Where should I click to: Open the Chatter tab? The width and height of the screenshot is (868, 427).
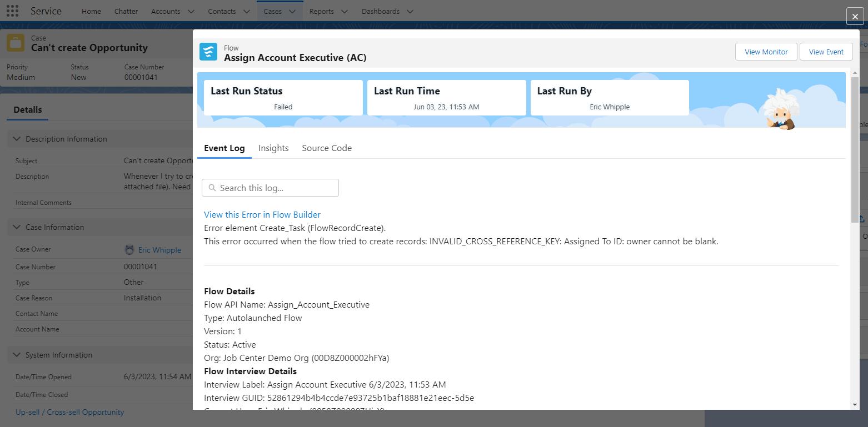[x=126, y=11]
